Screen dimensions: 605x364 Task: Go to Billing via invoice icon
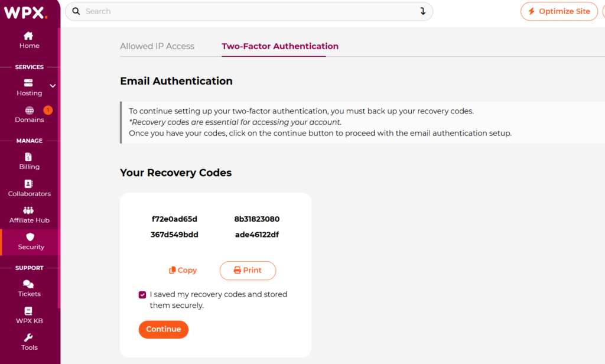pyautogui.click(x=29, y=157)
